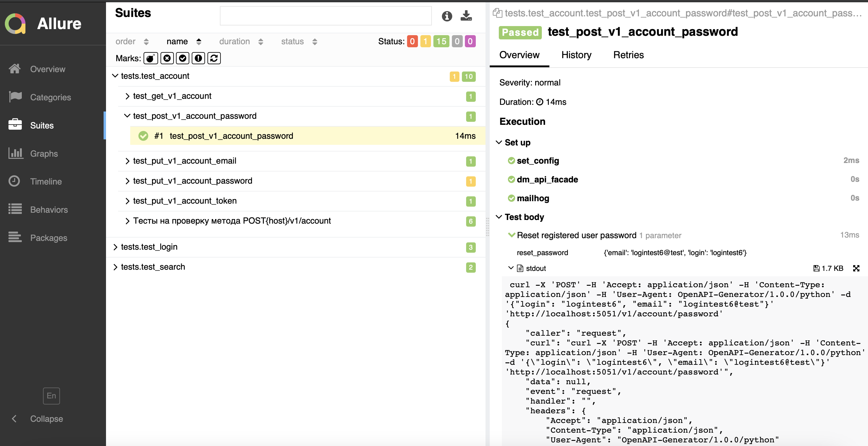Click the download report icon
Screen dimensions: 868x446
(x=466, y=15)
